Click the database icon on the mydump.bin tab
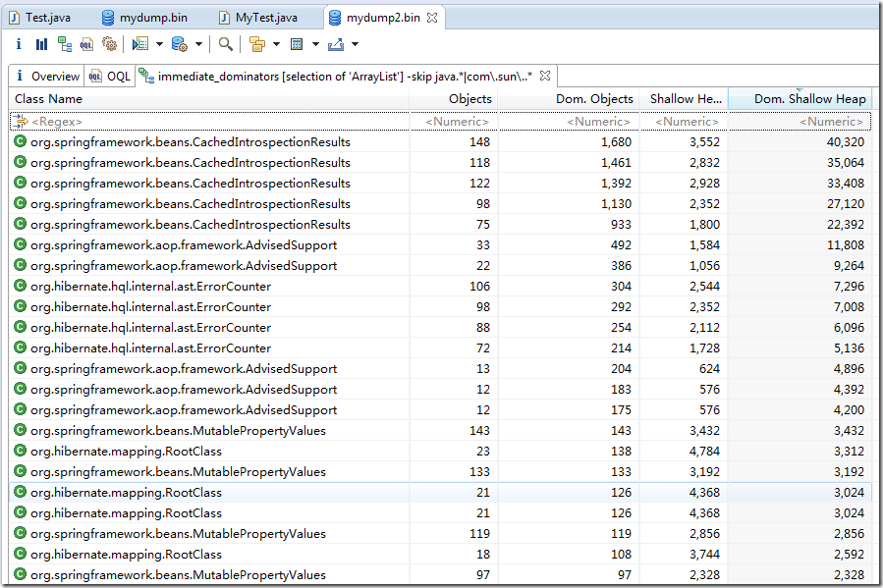 click(108, 18)
